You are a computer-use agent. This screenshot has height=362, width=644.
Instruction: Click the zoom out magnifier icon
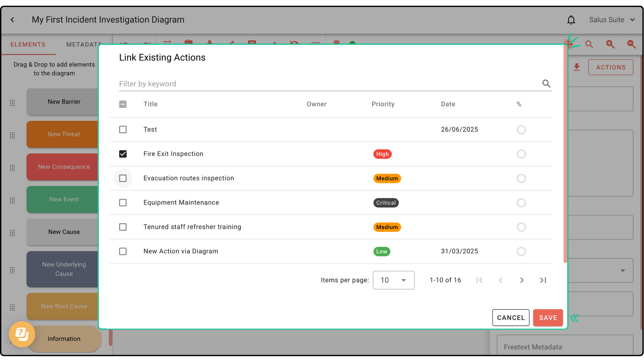[631, 44]
